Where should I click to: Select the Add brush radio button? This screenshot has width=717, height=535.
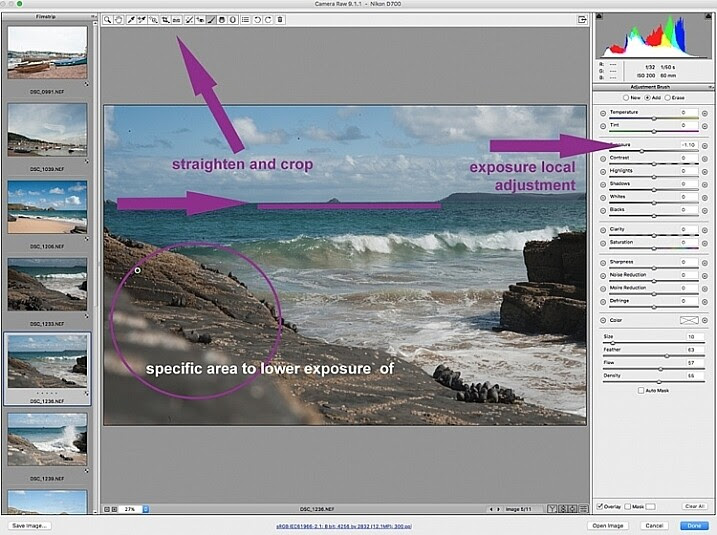coord(647,98)
